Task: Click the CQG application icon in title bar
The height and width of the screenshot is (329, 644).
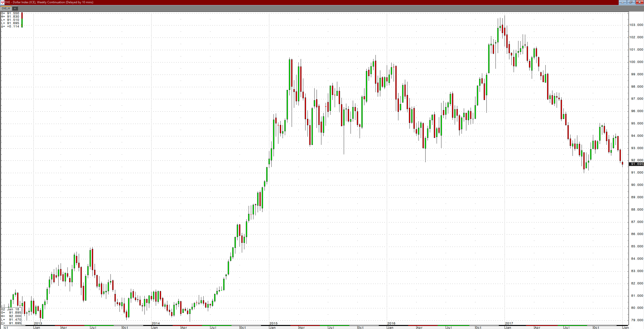Action: (x=2, y=2)
